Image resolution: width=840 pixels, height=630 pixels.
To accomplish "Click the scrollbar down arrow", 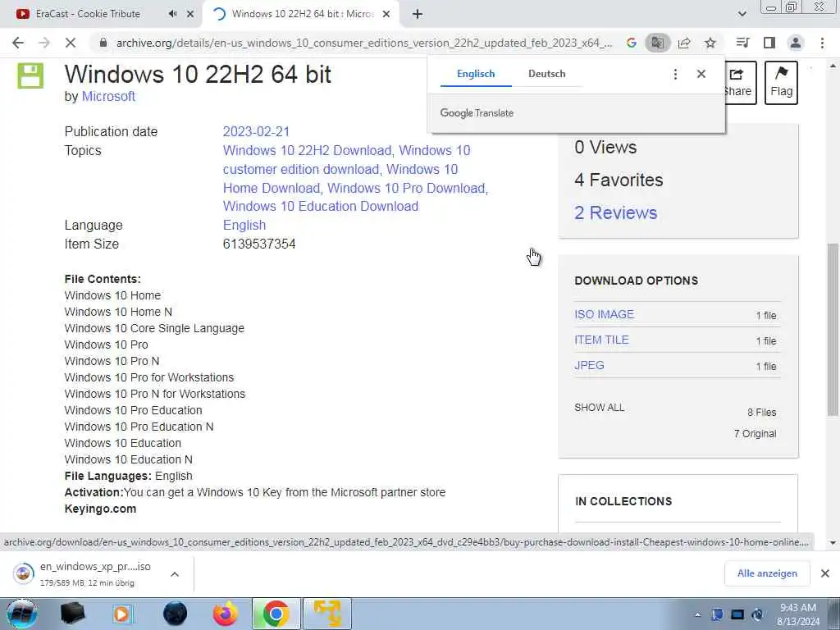I will tap(833, 543).
